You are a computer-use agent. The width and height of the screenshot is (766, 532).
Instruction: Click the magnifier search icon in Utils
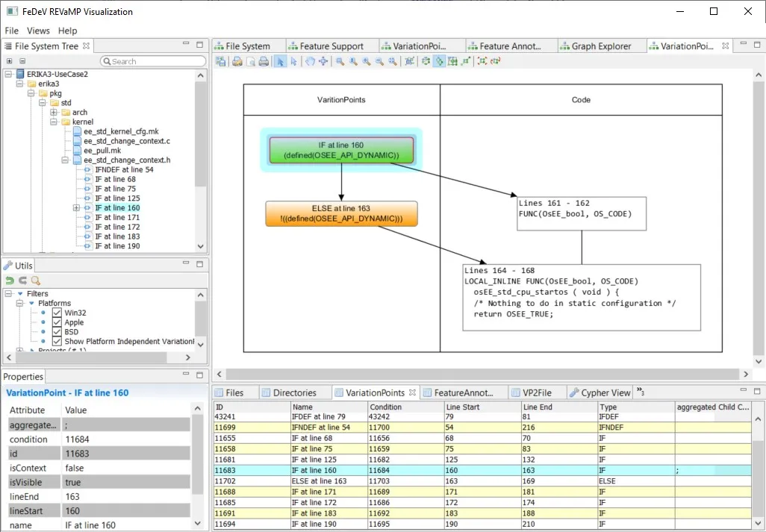tap(36, 280)
